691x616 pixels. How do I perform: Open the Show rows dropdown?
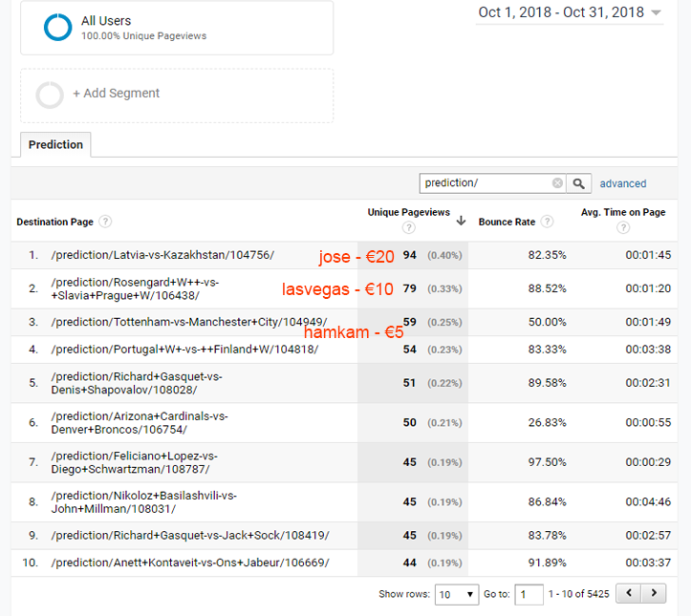pos(456,594)
